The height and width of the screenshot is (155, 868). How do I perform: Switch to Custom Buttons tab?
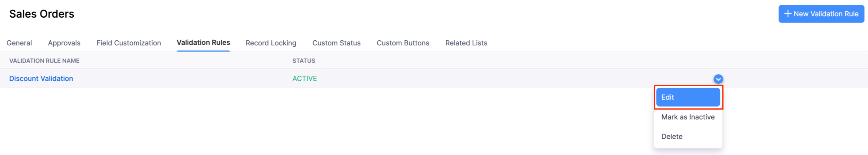(x=403, y=43)
